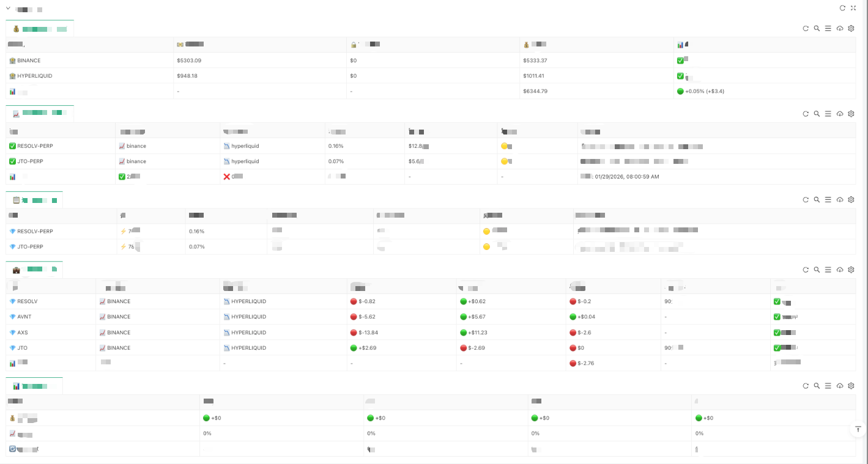
Task: Click the yellow status dot on RESOLV-PERP row
Action: point(504,145)
